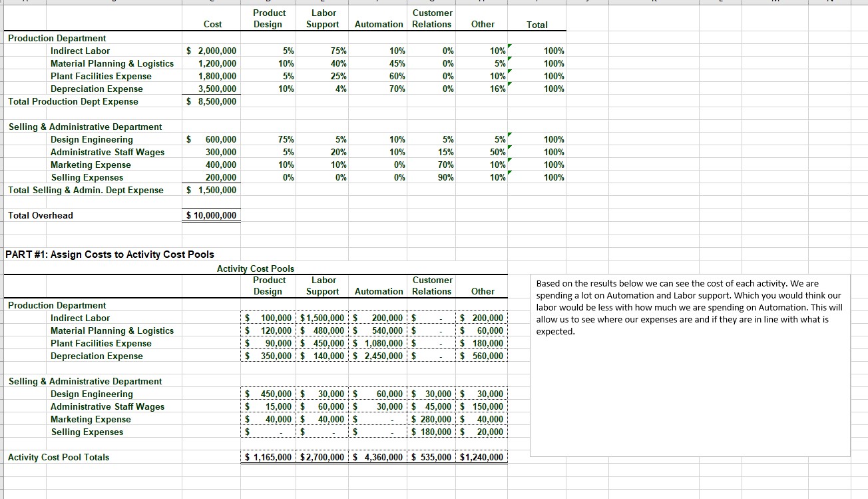Click the Total Production Dept Expense value $8,500,000
Screen dimensions: 868x499
click(213, 101)
